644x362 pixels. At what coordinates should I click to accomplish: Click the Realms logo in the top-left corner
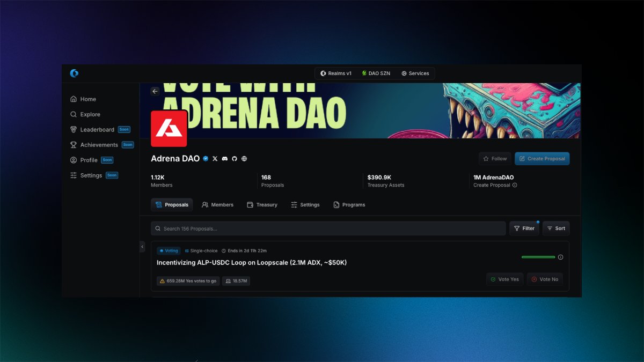point(74,73)
